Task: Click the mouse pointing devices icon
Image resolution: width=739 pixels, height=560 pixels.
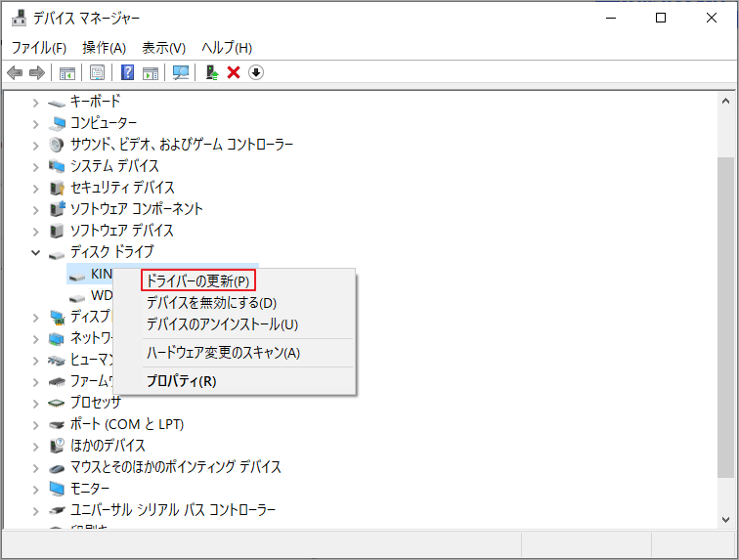Action: tap(57, 468)
